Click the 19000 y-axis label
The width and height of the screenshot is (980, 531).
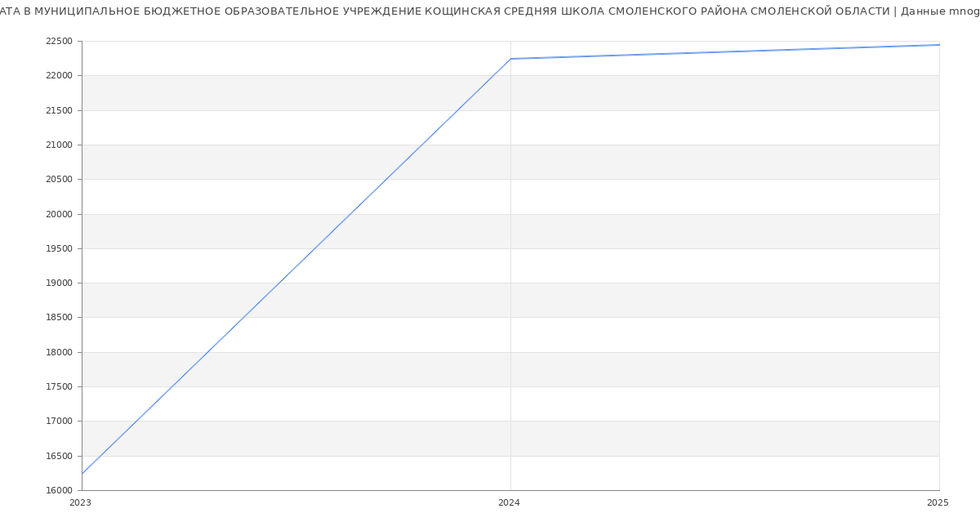pyautogui.click(x=60, y=283)
